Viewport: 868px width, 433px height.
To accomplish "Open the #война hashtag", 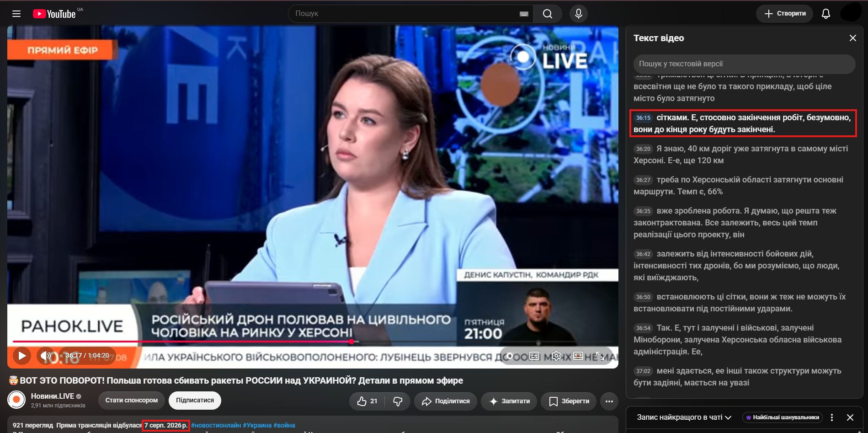I will click(284, 425).
